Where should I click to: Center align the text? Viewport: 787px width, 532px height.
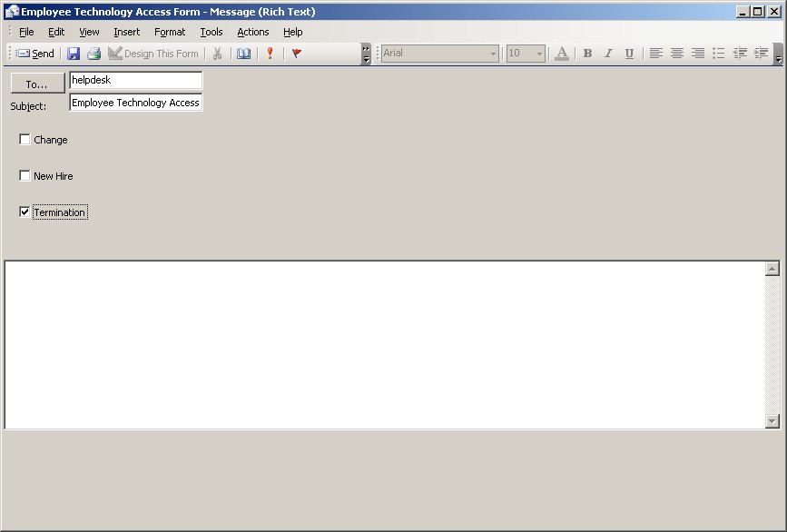[x=677, y=54]
